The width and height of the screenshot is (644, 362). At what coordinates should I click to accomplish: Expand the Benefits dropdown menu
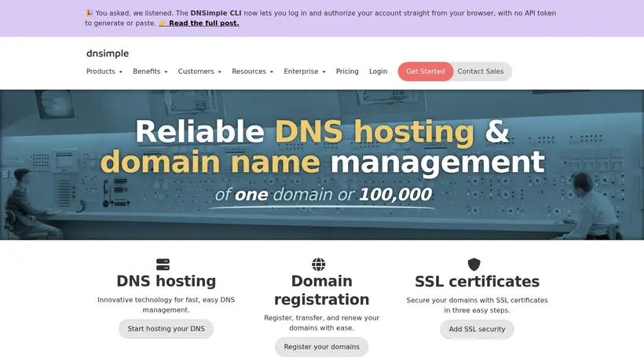click(x=150, y=71)
